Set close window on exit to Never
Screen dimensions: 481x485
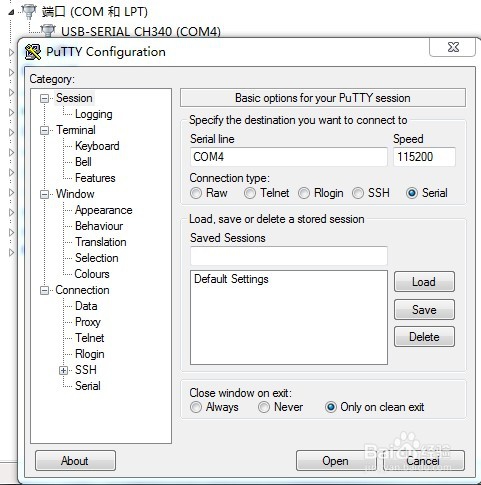(x=264, y=407)
